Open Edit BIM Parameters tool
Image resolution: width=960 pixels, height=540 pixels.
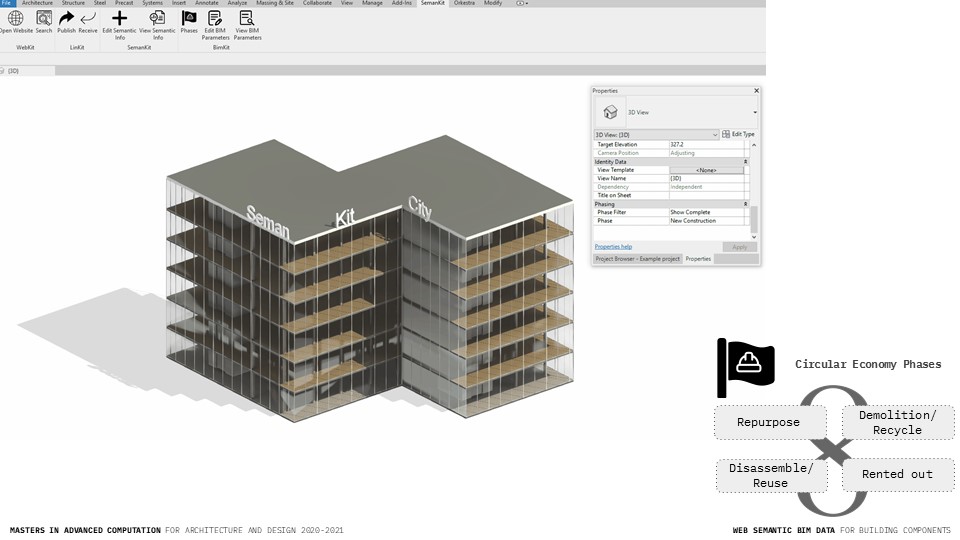tap(215, 19)
